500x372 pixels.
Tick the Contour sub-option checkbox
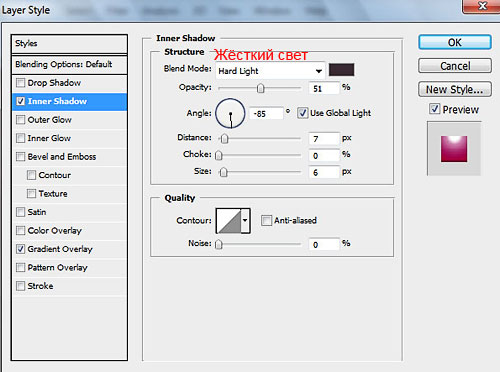pyautogui.click(x=31, y=175)
